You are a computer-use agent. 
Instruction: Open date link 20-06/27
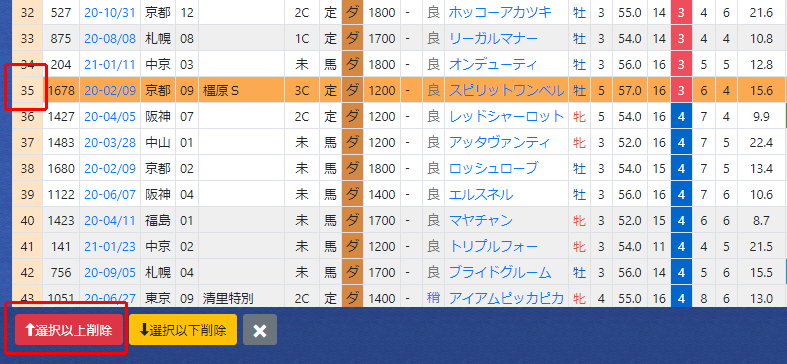coord(110,299)
